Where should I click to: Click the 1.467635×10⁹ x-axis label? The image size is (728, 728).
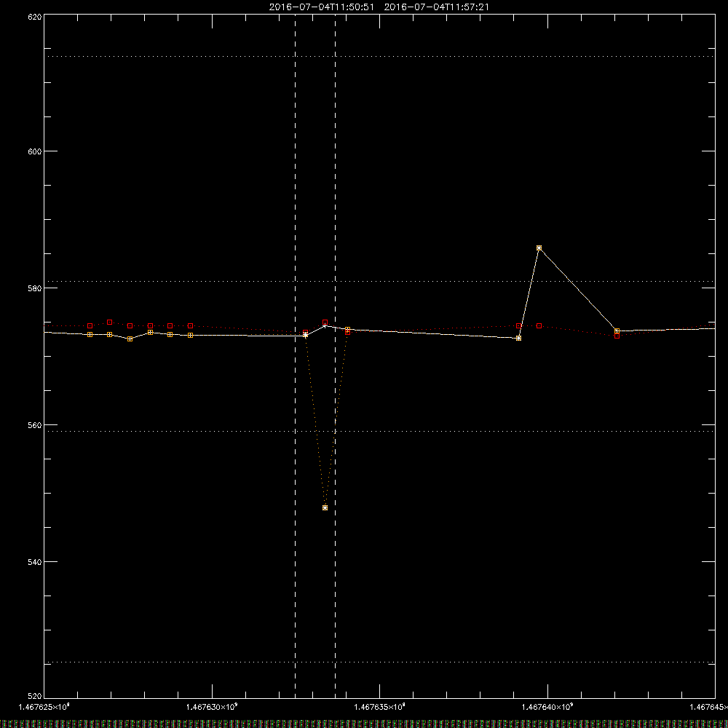379,707
